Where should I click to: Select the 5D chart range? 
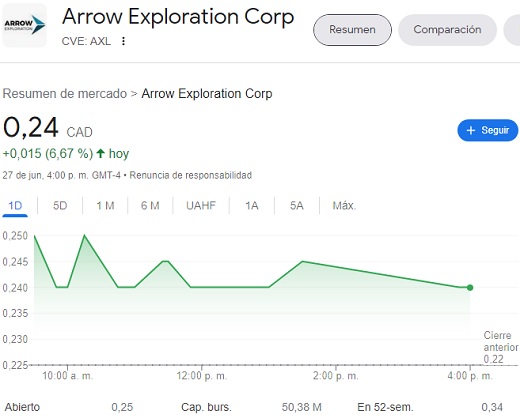point(60,205)
